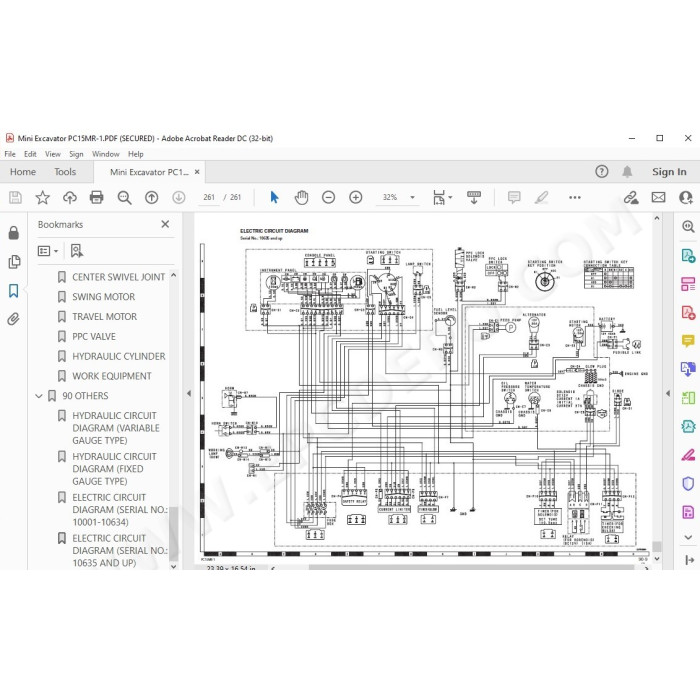Share with others person icon

coord(686,197)
